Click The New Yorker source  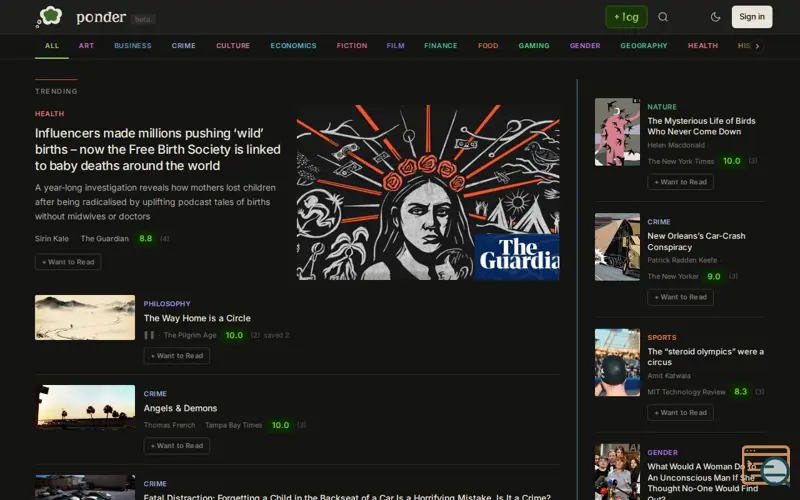[x=673, y=277]
